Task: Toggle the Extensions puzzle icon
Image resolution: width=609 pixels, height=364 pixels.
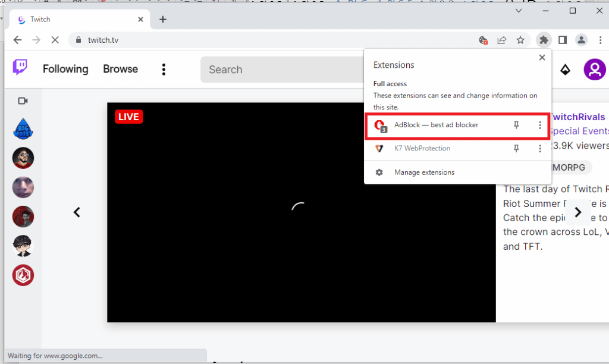Action: pos(544,40)
